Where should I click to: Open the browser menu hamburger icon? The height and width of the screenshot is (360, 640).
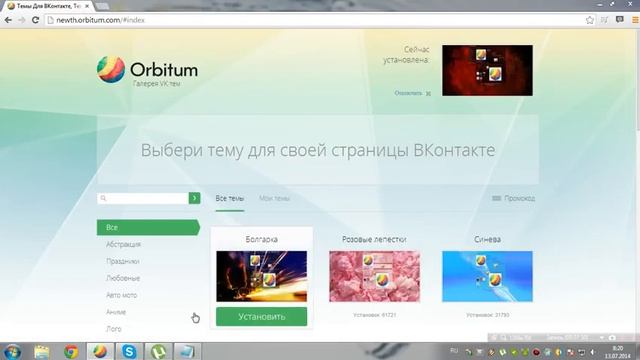[x=635, y=20]
